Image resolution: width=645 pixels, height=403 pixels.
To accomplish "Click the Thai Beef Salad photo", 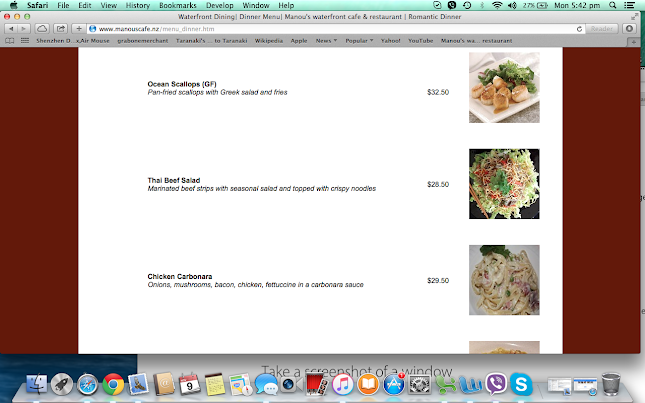I will [504, 184].
